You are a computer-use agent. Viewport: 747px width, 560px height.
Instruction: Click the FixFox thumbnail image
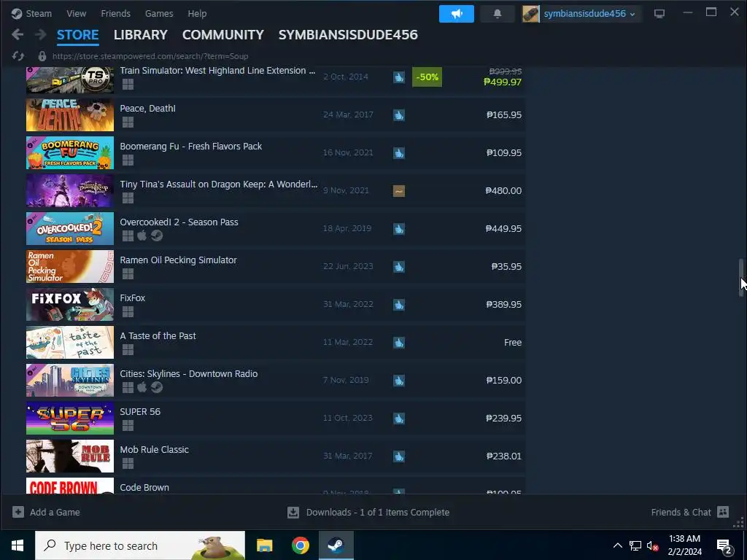pos(70,305)
